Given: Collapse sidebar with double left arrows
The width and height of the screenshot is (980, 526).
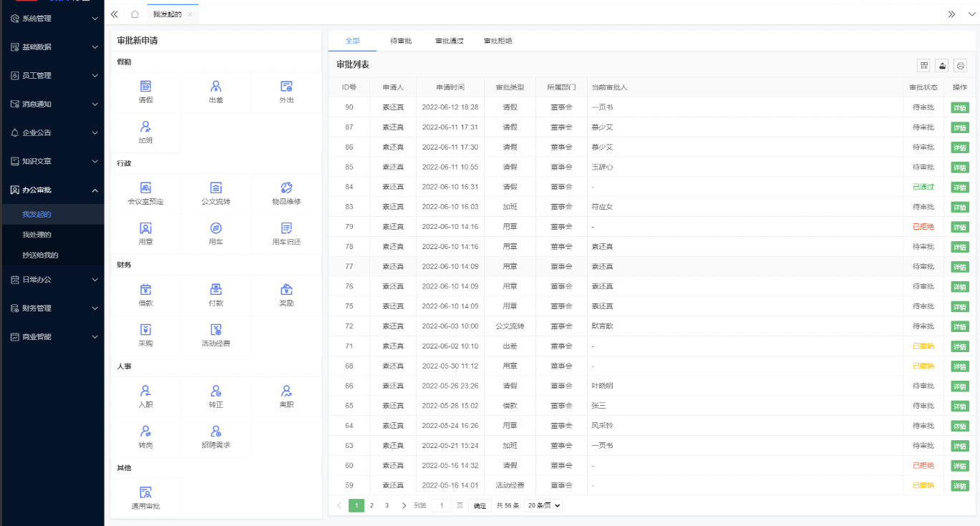Looking at the screenshot, I should [x=114, y=14].
